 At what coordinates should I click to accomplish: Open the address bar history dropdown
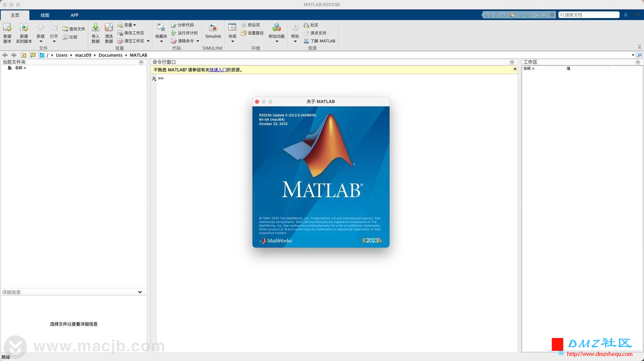(x=633, y=55)
